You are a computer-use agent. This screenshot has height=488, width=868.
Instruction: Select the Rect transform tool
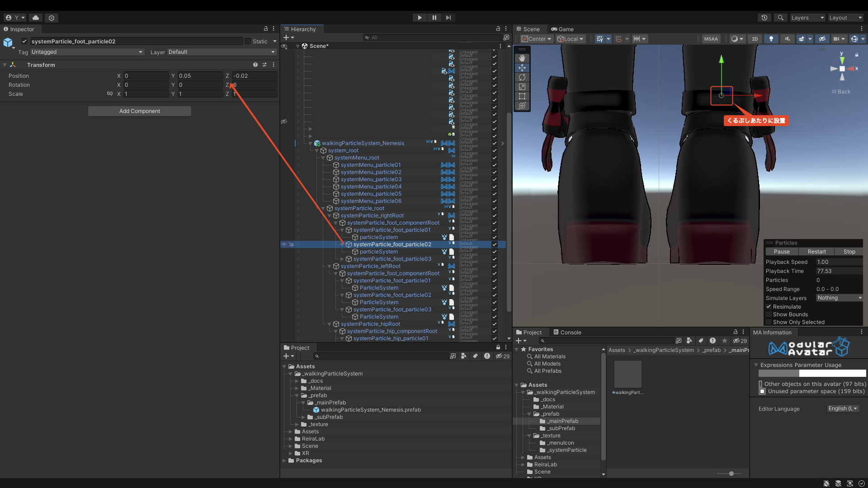522,96
